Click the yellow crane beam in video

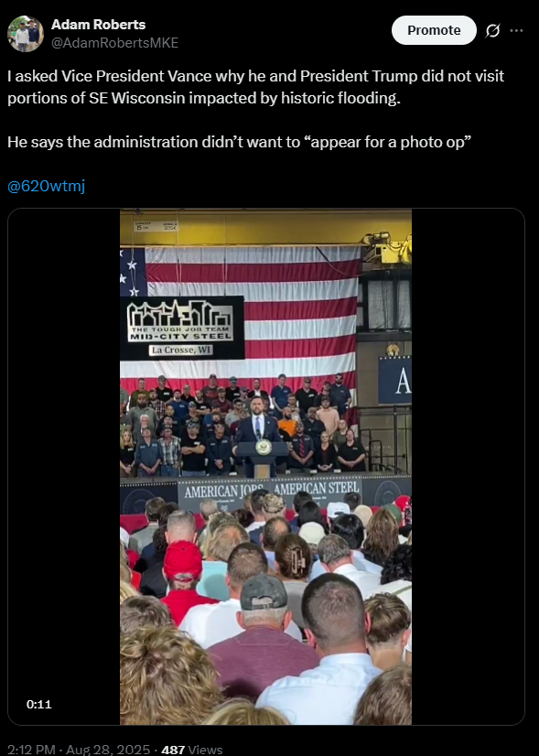pos(265,227)
